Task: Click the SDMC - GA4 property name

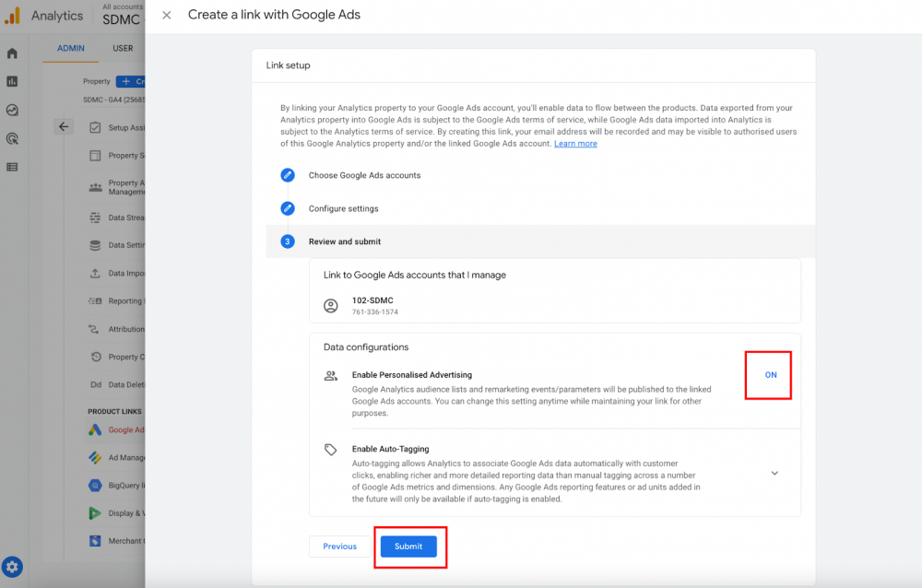Action: click(x=114, y=100)
